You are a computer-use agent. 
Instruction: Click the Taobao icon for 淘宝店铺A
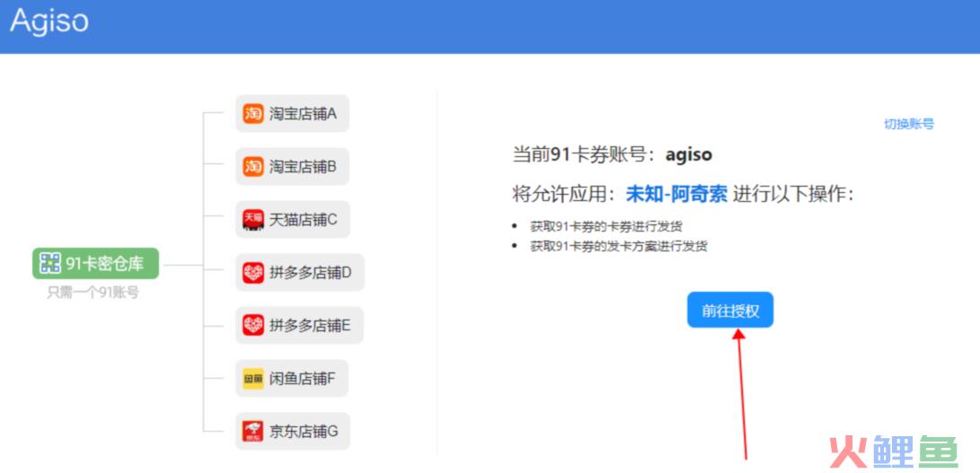(253, 114)
